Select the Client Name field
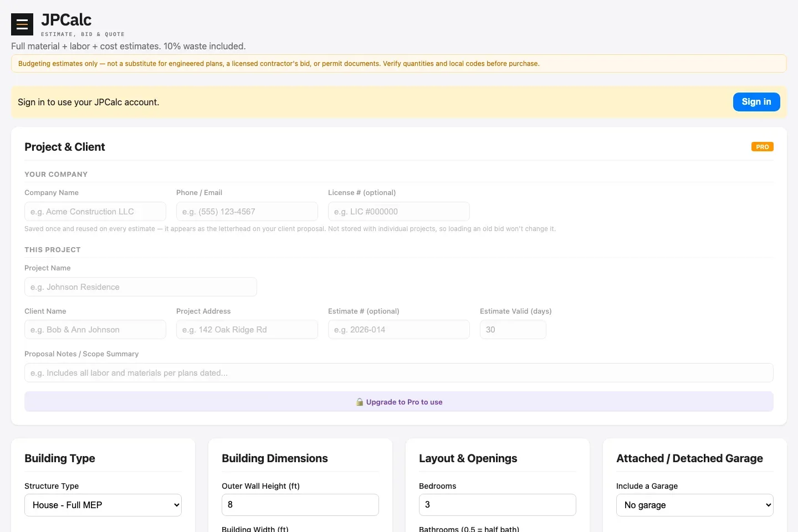 click(x=95, y=330)
